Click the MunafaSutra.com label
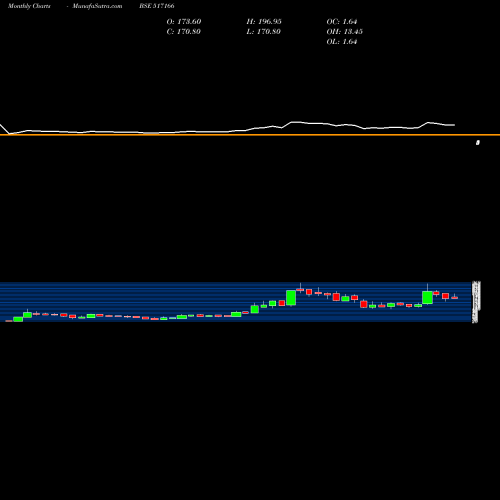 pos(97,6)
